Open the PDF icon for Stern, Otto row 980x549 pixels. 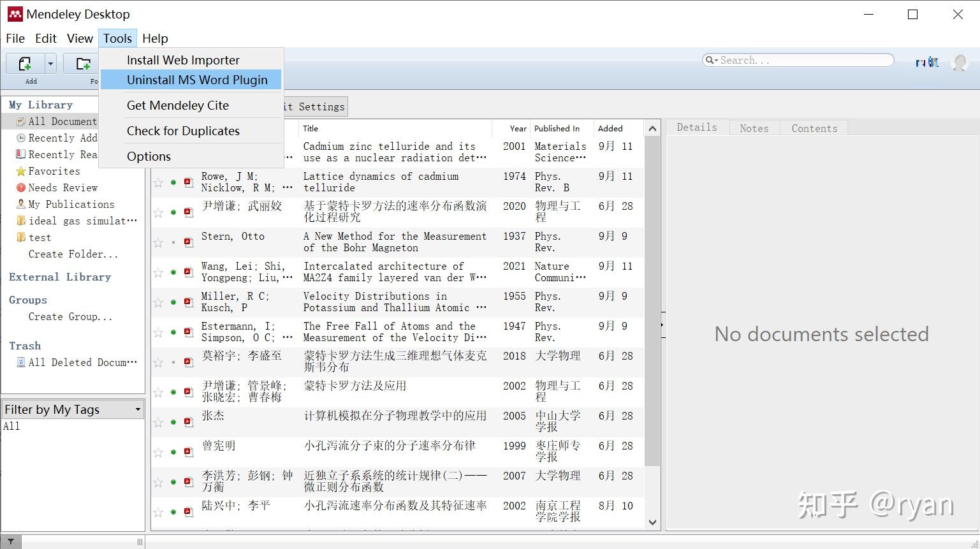(x=188, y=242)
